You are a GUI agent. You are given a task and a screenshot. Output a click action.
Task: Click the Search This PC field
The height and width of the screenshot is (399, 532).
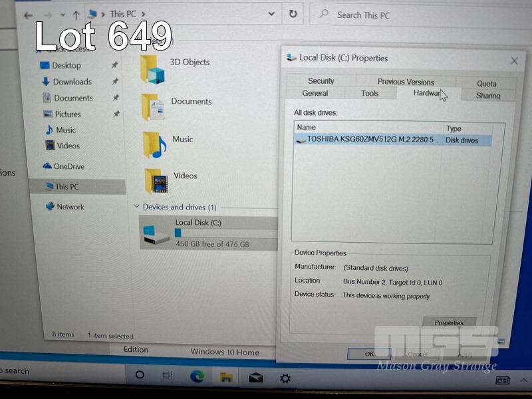pyautogui.click(x=399, y=15)
